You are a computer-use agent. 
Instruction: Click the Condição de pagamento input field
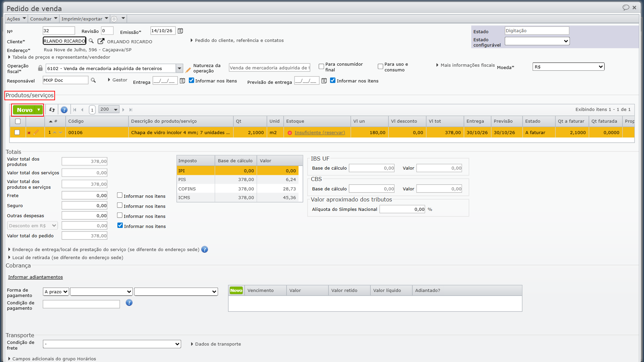[x=81, y=304]
